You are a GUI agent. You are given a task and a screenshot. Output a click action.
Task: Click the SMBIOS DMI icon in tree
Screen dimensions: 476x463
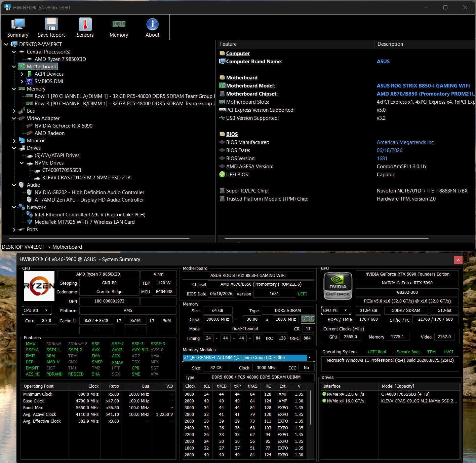[30, 81]
